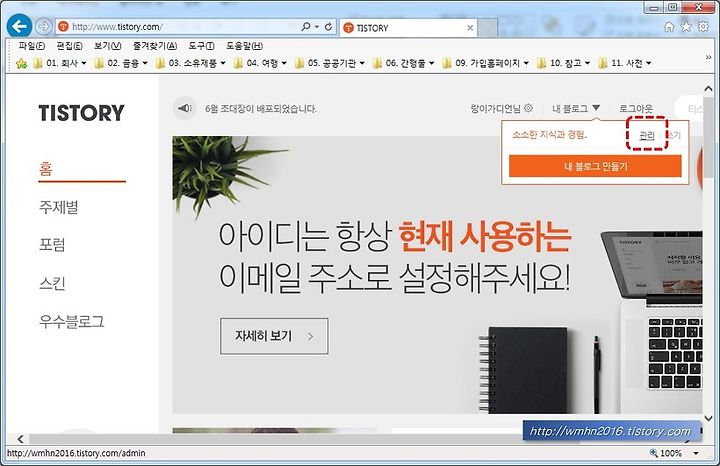This screenshot has width=720, height=466.
Task: Click the Home house icon
Action: [669, 27]
